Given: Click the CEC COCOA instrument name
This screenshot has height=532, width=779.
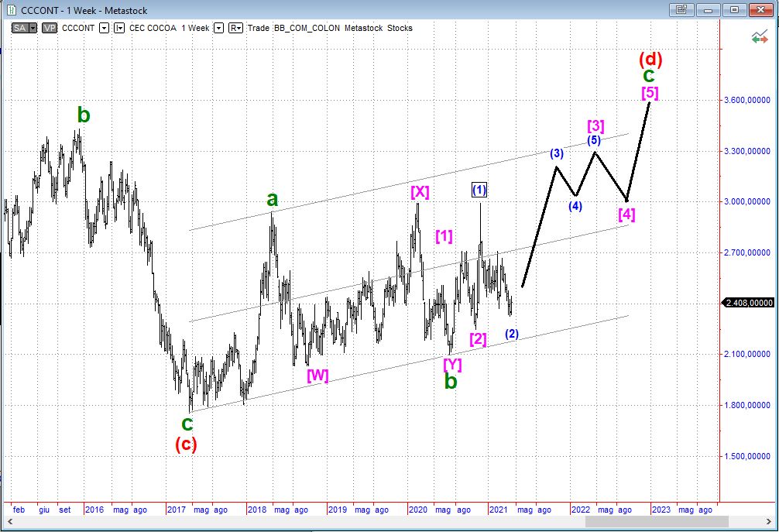Looking at the screenshot, I should [153, 29].
